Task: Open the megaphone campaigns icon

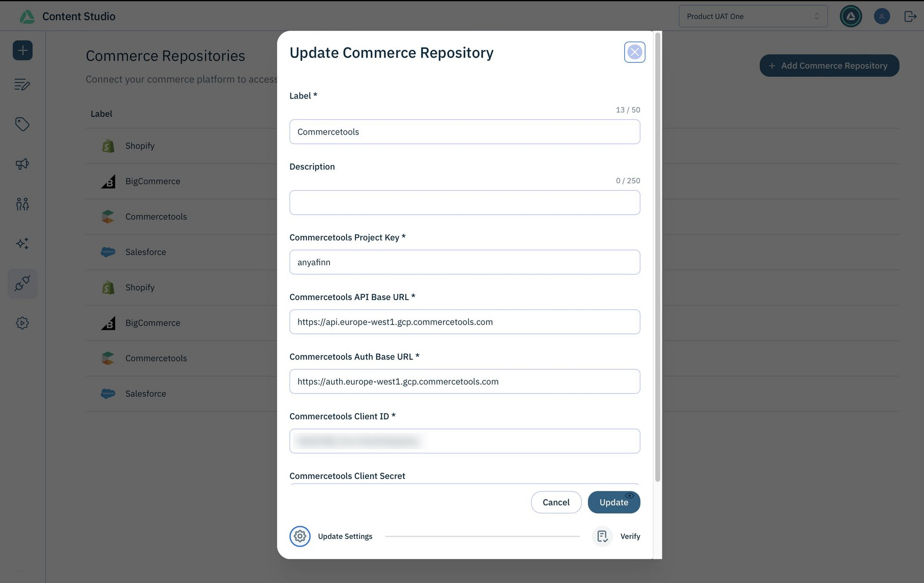Action: [22, 164]
